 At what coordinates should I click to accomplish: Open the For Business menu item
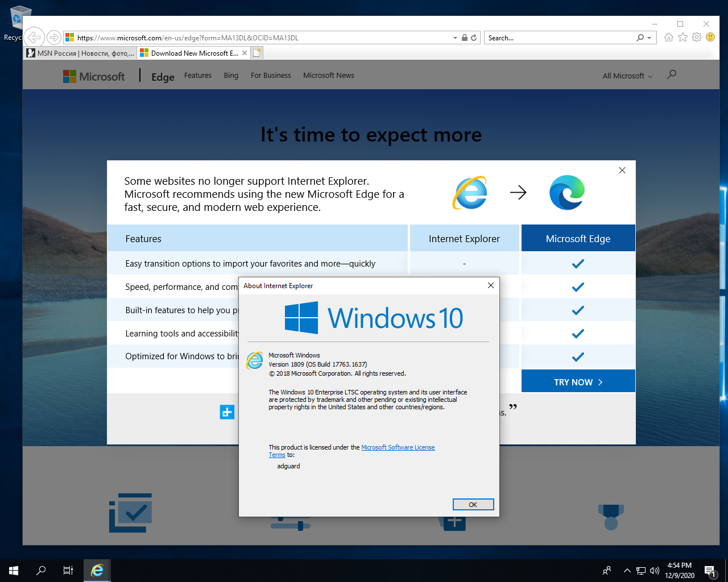pyautogui.click(x=271, y=76)
